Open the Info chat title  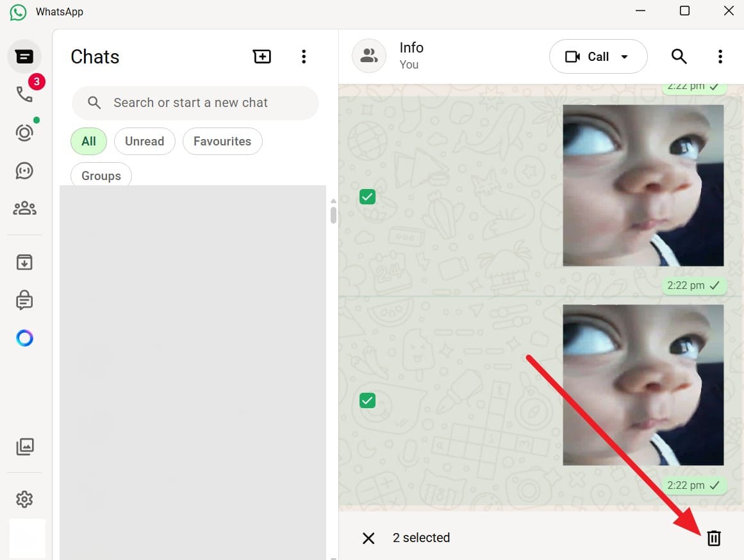411,47
